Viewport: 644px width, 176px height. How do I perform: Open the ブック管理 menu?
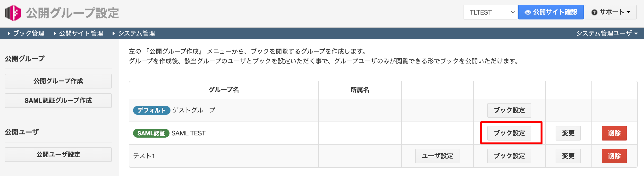tap(26, 33)
